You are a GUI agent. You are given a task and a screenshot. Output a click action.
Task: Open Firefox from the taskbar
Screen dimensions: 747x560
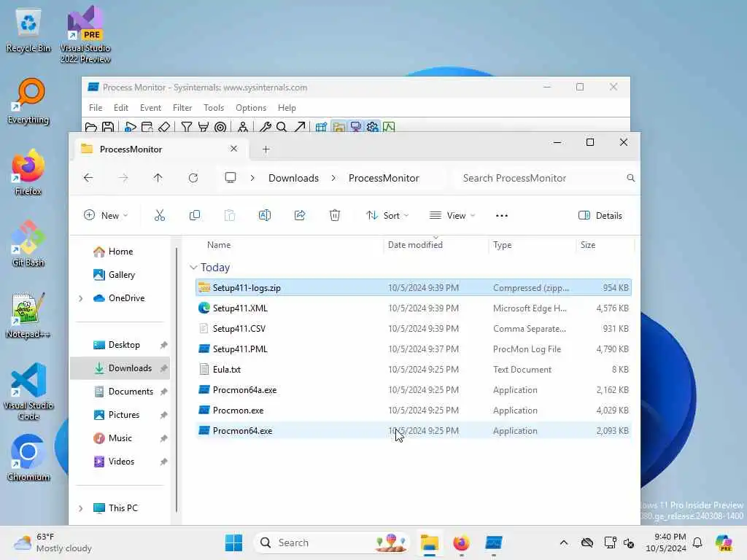461,542
